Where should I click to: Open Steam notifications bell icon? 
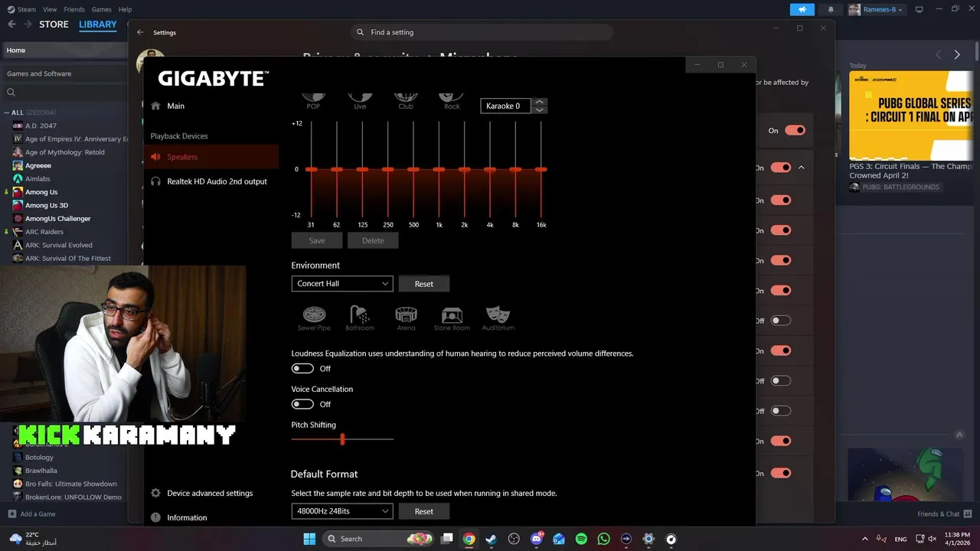(x=831, y=9)
